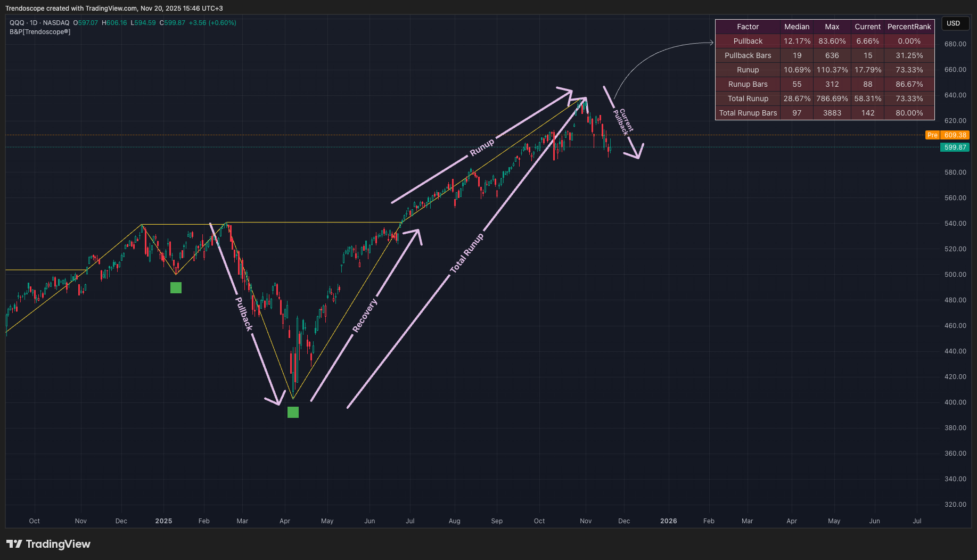Click the 2026 label on time axis
977x560 pixels.
669,521
